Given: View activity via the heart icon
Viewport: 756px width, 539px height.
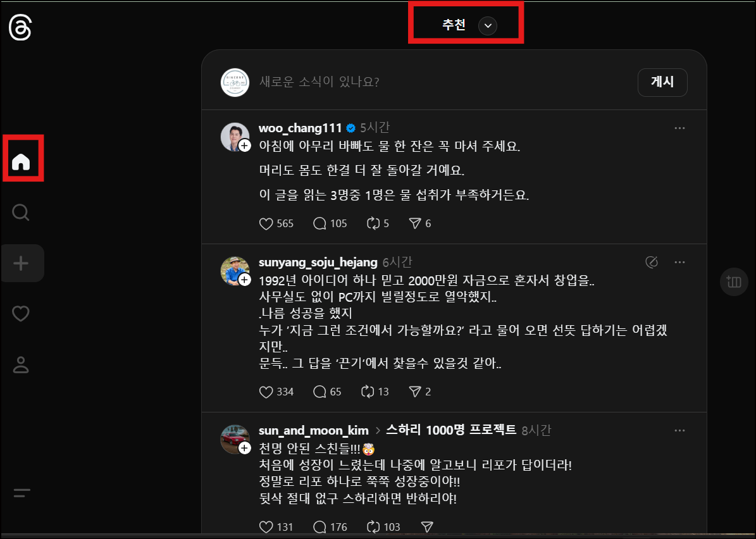Looking at the screenshot, I should [21, 313].
